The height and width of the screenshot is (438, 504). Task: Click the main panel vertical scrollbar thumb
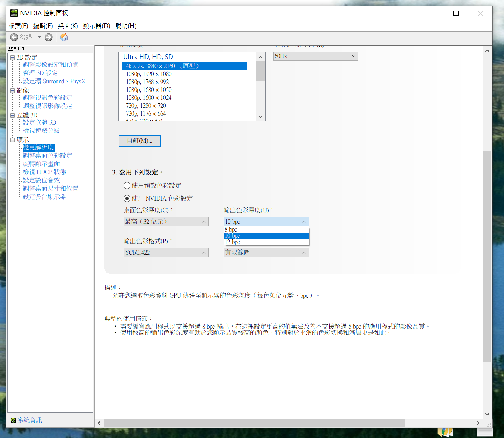coord(487,256)
